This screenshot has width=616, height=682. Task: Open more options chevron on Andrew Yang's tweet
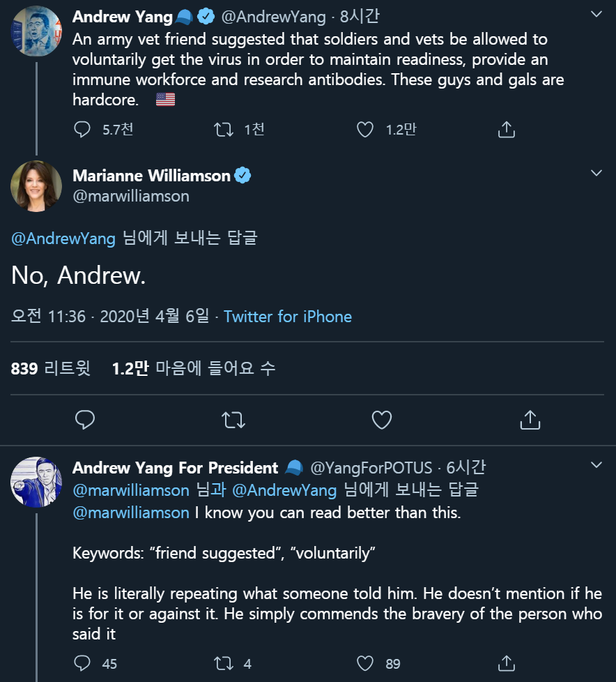click(x=596, y=14)
